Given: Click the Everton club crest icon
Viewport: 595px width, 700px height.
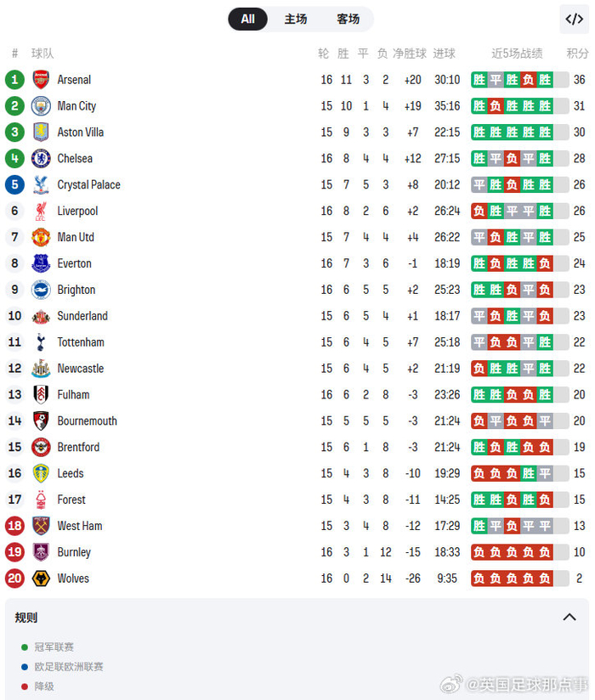Looking at the screenshot, I should click(x=41, y=263).
